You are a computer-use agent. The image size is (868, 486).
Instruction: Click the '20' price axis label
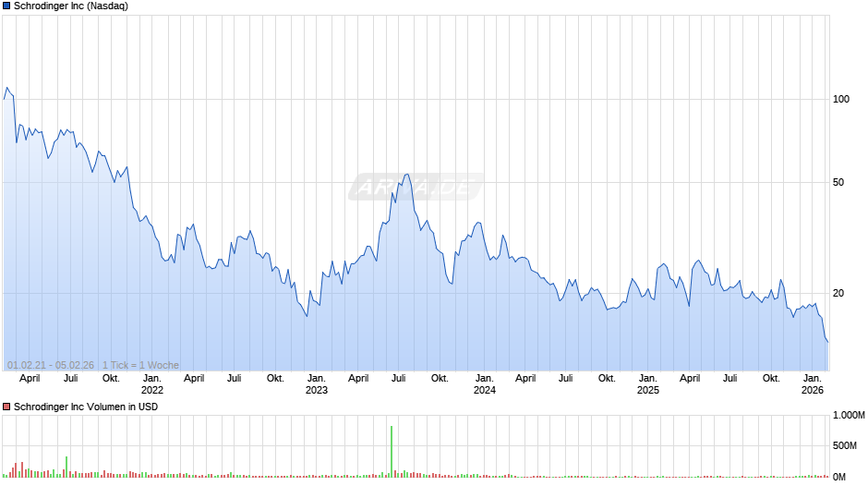pyautogui.click(x=838, y=293)
